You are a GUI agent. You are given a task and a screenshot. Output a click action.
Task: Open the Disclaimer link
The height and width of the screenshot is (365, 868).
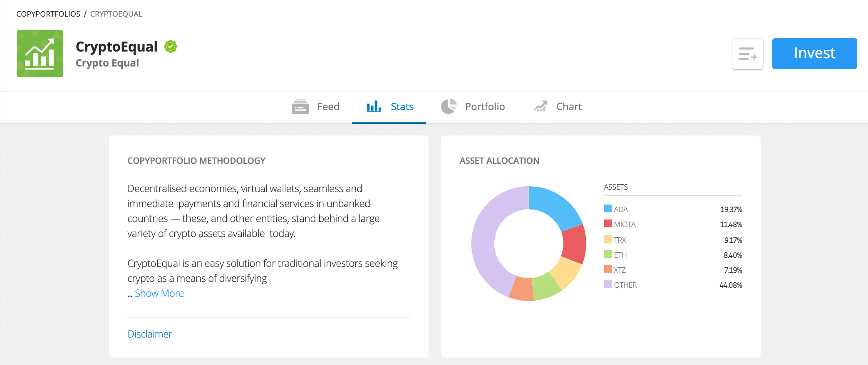150,334
